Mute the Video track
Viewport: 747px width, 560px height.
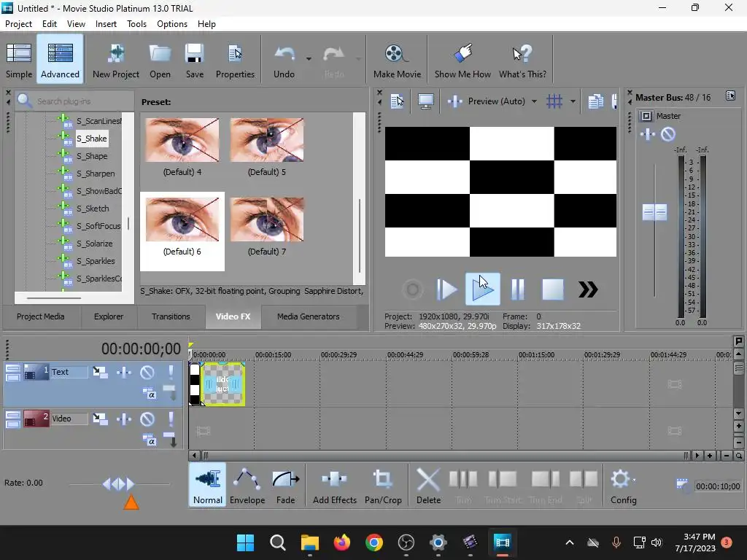(x=147, y=419)
